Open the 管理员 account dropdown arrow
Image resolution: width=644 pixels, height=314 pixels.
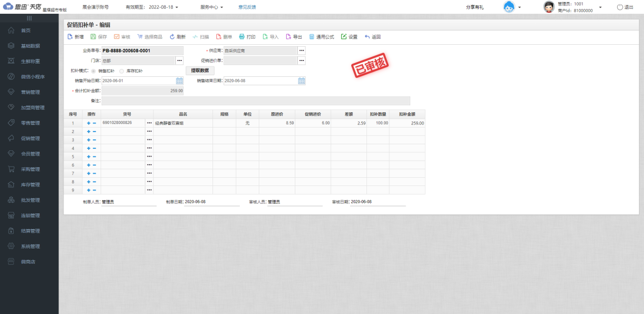pyautogui.click(x=600, y=7)
